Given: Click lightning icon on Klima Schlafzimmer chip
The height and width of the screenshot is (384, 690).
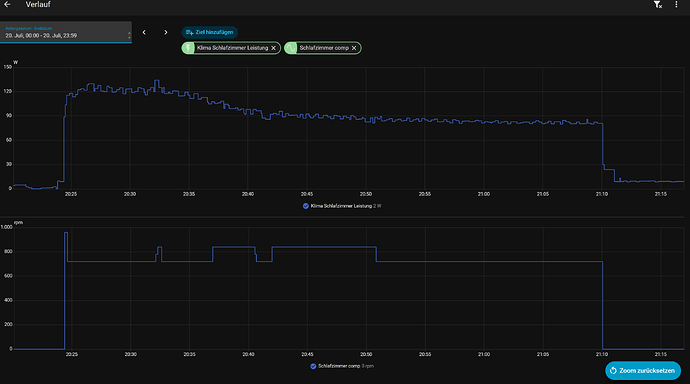Looking at the screenshot, I should [x=188, y=48].
